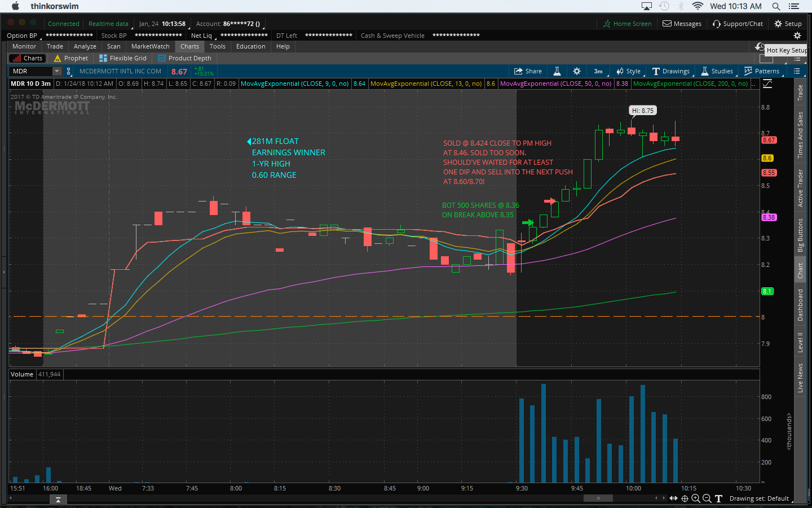Toggle the Big Buttons side panel
812x508 pixels.
point(800,235)
